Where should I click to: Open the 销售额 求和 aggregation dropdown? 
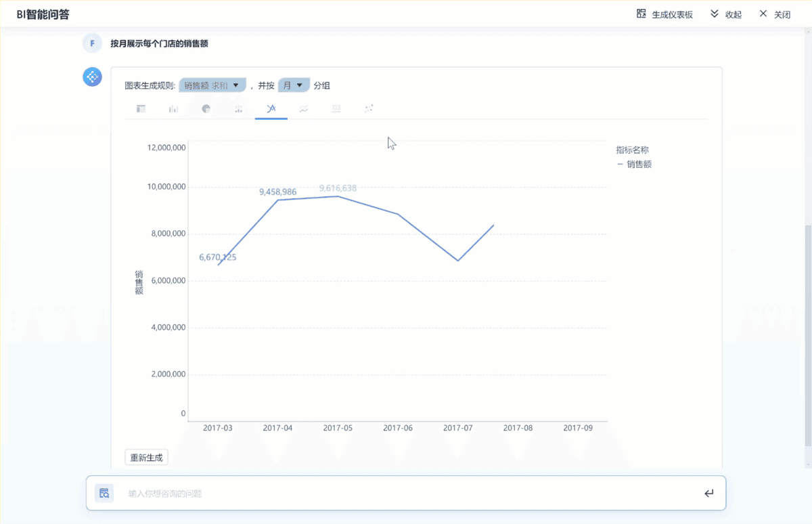[x=212, y=85]
